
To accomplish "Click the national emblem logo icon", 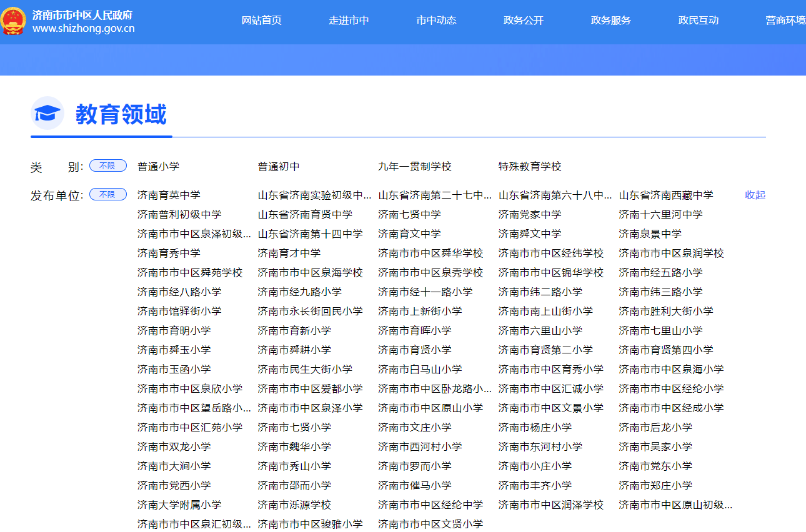I will point(13,21).
